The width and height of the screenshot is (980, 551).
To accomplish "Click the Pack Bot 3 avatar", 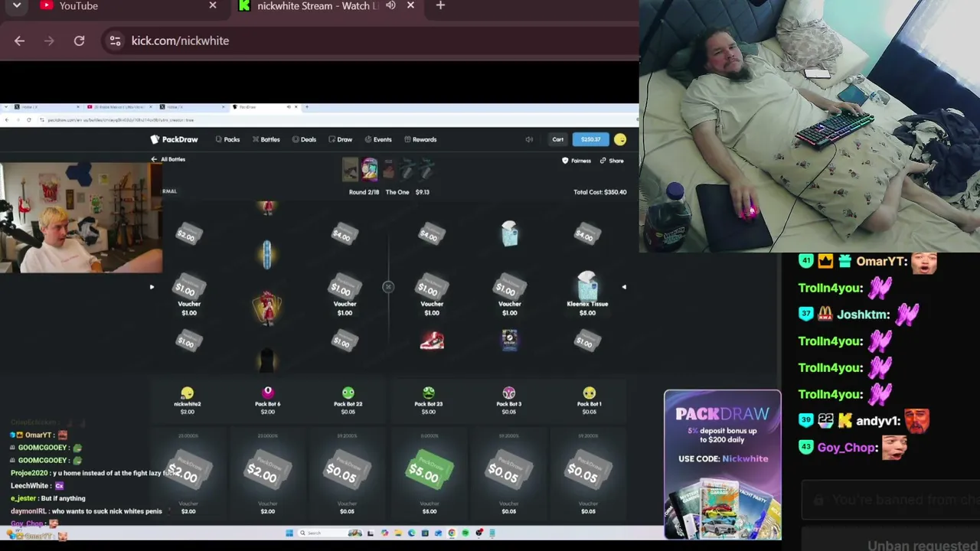I will coord(509,393).
